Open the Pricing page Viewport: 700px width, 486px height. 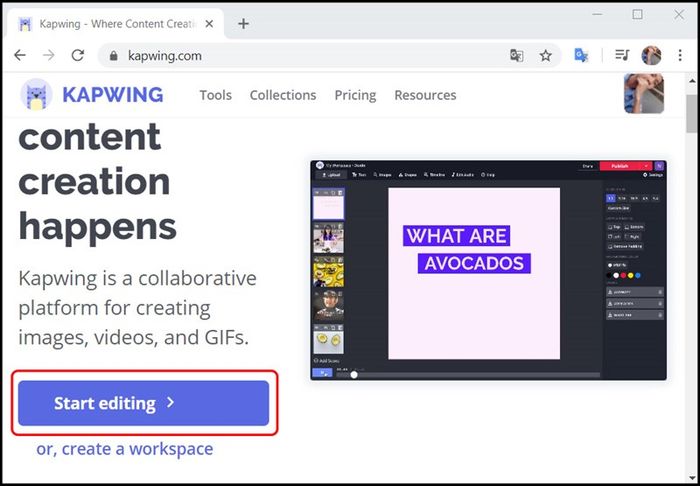(355, 96)
